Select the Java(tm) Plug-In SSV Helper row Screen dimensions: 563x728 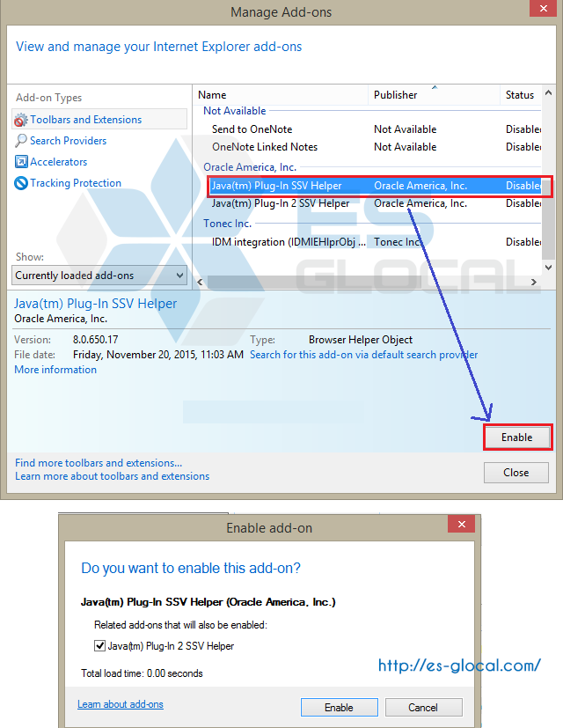376,186
